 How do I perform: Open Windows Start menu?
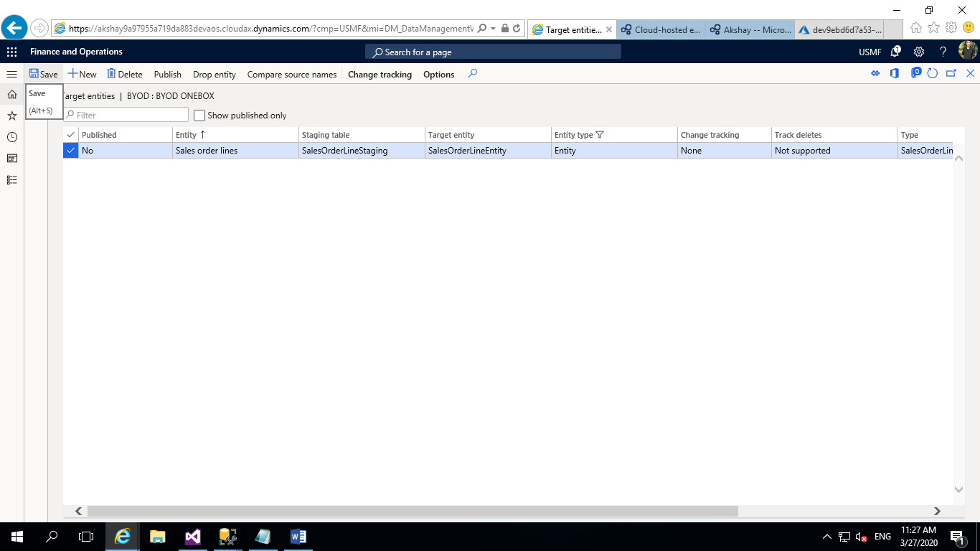pos(17,537)
